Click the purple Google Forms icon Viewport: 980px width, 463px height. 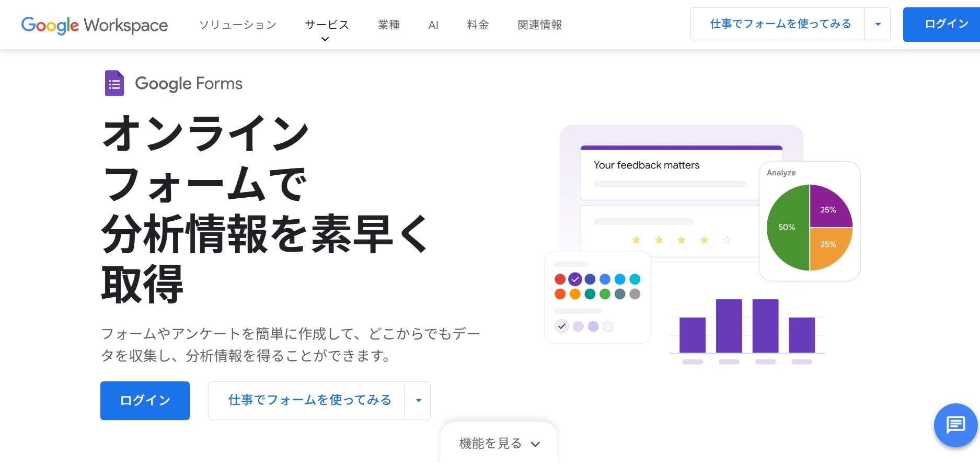point(114,83)
